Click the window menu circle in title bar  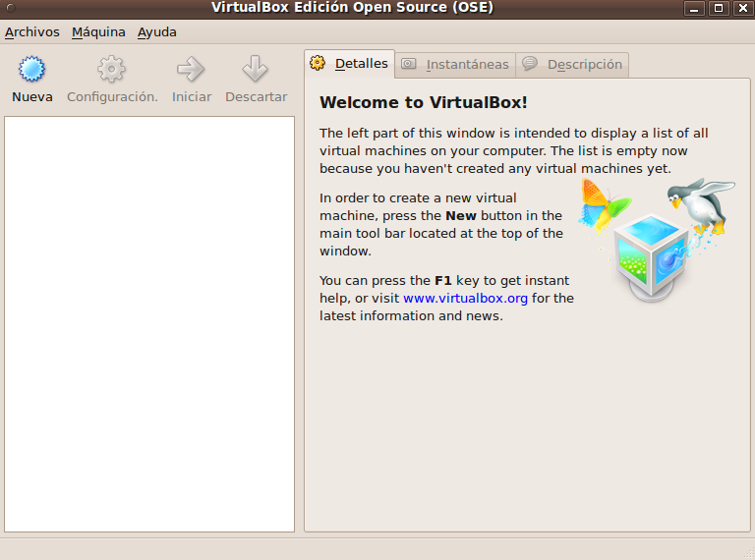click(11, 8)
